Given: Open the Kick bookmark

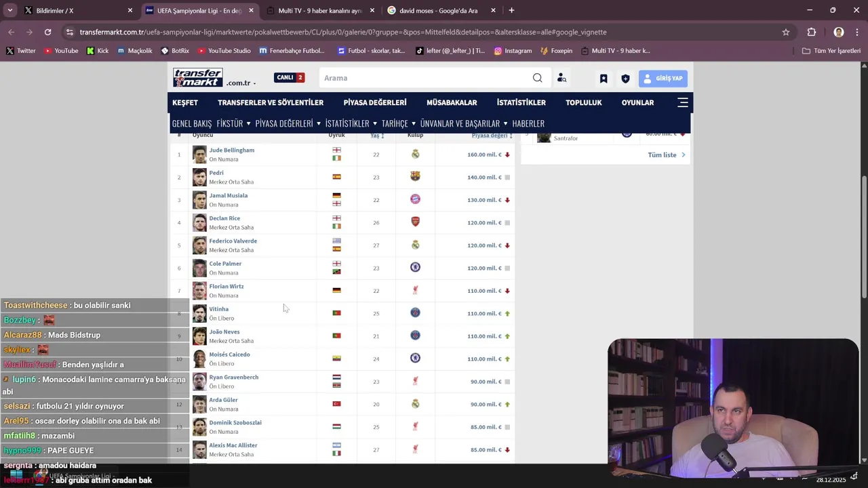Looking at the screenshot, I should (98, 51).
